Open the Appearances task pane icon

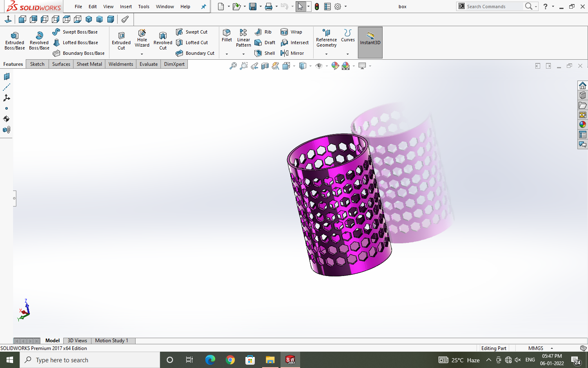click(x=583, y=125)
